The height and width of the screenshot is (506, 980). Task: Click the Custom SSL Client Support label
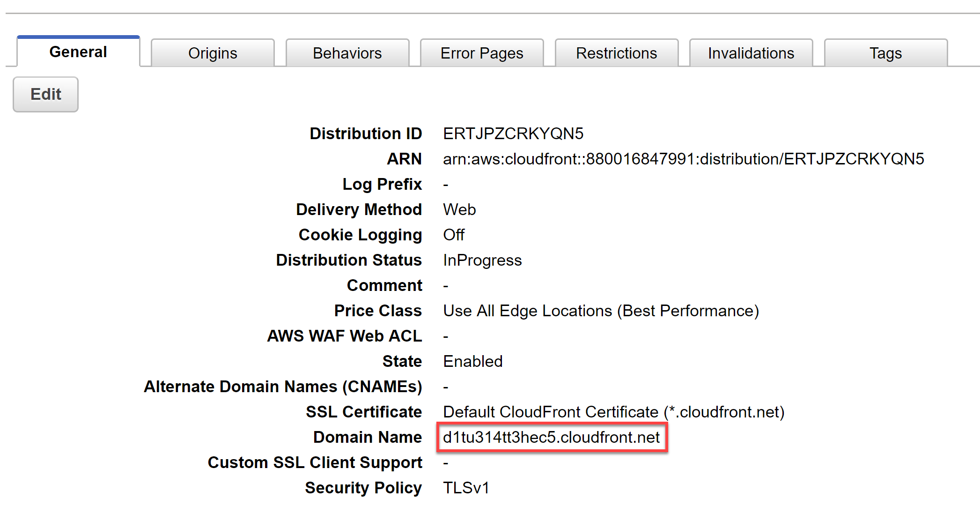point(315,462)
